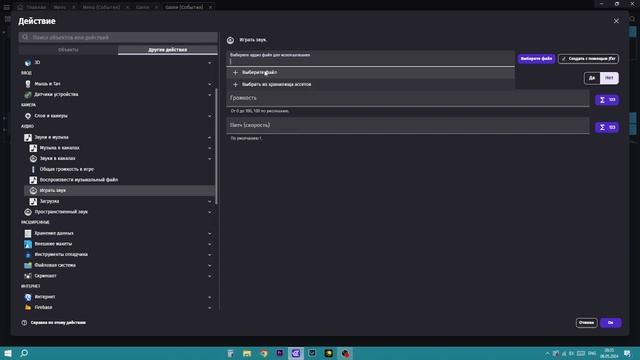
Task: Switch to the Другие действия tab
Action: (168, 50)
